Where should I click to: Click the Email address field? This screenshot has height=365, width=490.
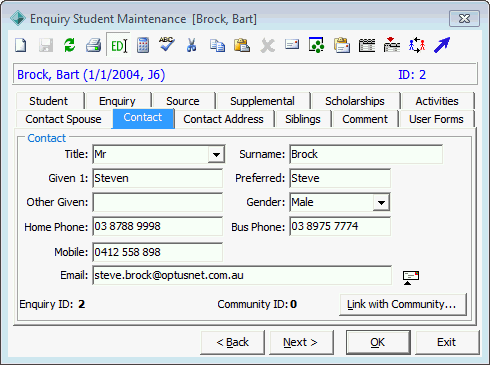click(x=242, y=275)
